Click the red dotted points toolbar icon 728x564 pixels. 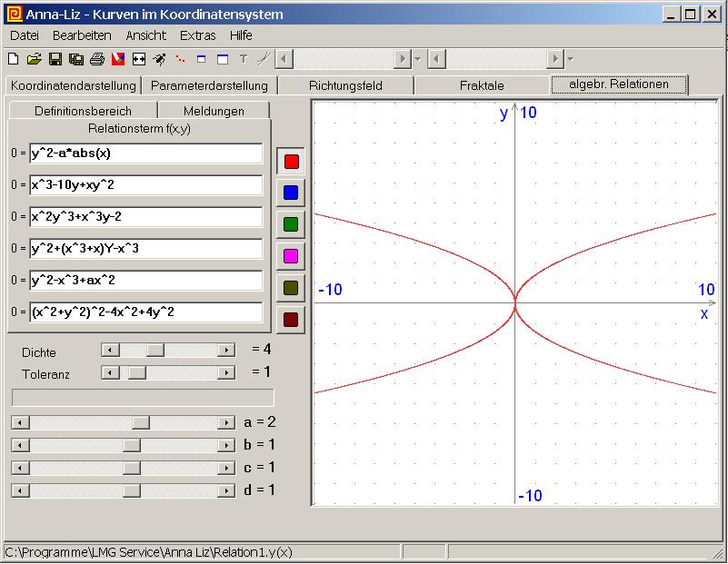pyautogui.click(x=181, y=59)
